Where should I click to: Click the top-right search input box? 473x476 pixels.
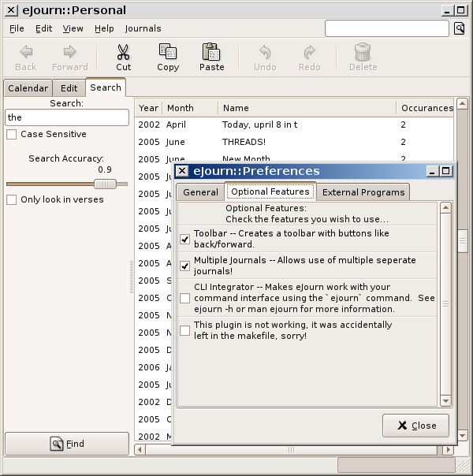tap(387, 28)
